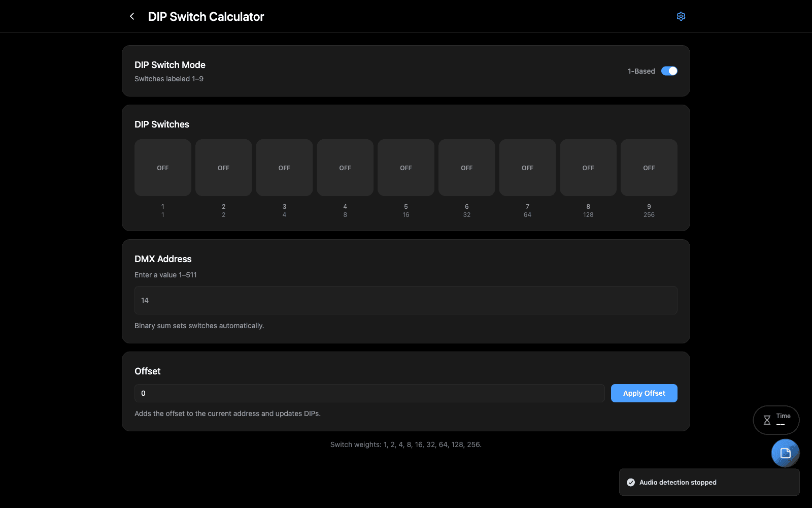Click the 'DMX Address' section heading
Image resolution: width=812 pixels, height=508 pixels.
click(163, 259)
